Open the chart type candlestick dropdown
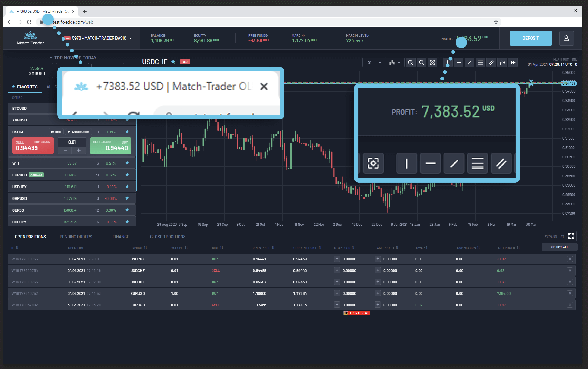This screenshot has width=588, height=369. (395, 62)
